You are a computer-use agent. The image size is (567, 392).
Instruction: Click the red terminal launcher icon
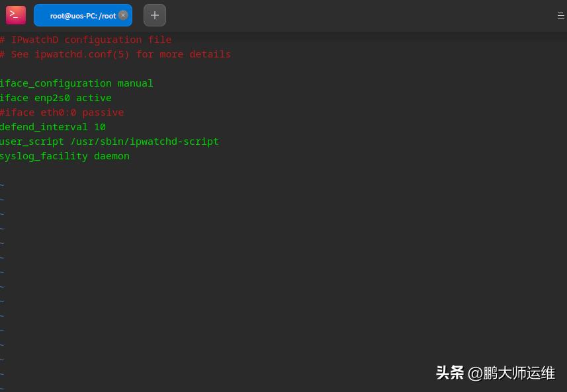coord(16,15)
